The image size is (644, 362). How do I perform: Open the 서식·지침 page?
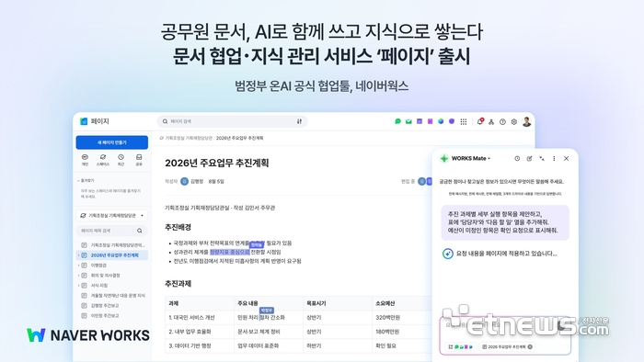coord(99,286)
